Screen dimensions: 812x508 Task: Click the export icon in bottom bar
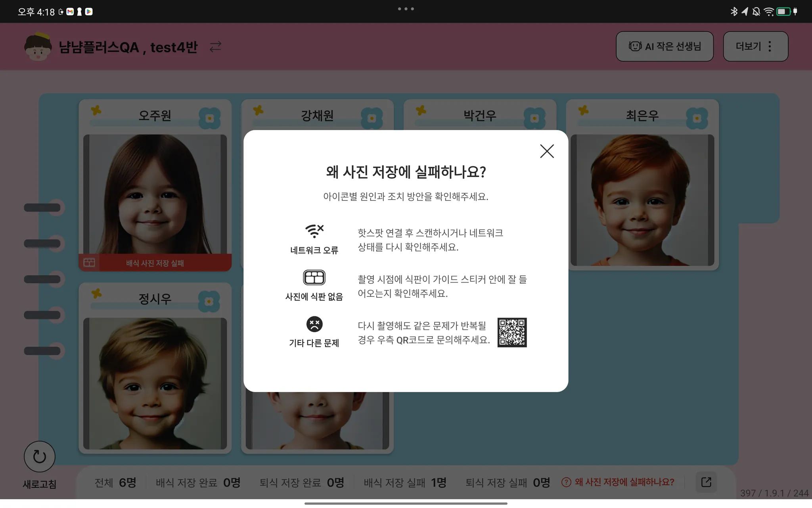(x=706, y=482)
